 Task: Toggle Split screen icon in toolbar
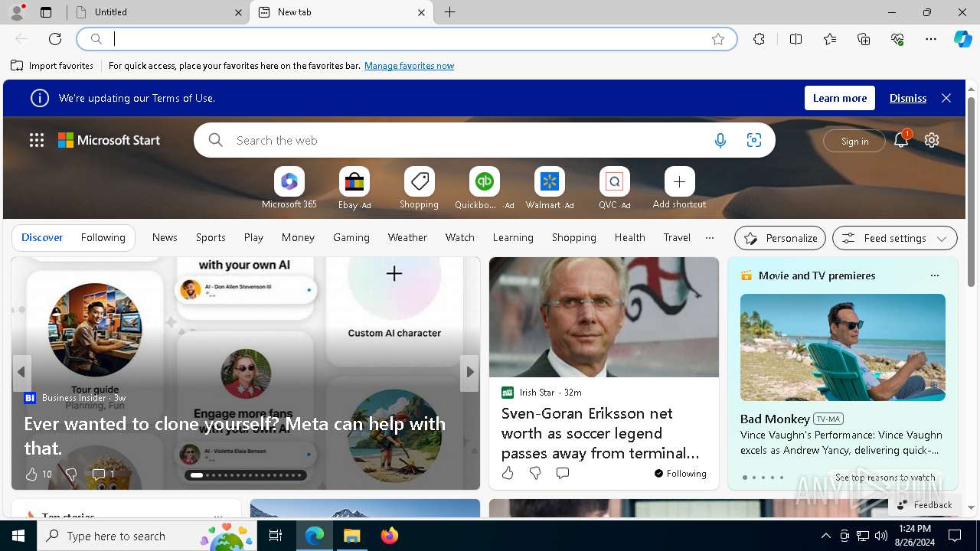tap(795, 39)
